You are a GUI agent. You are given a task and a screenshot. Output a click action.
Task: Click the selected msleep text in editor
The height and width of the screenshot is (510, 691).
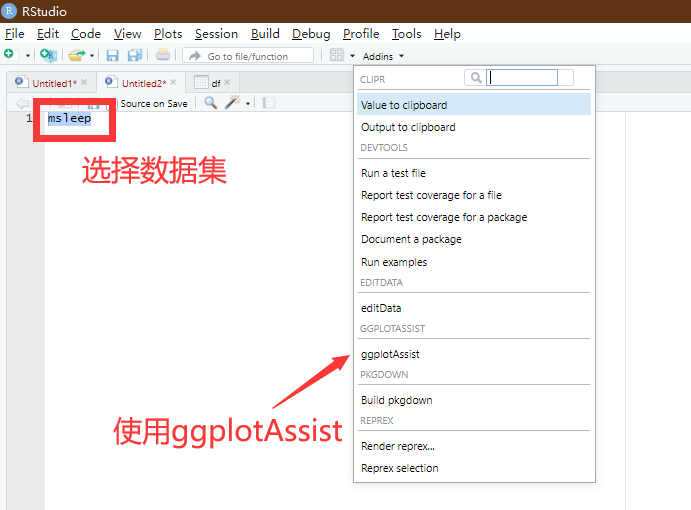[69, 118]
